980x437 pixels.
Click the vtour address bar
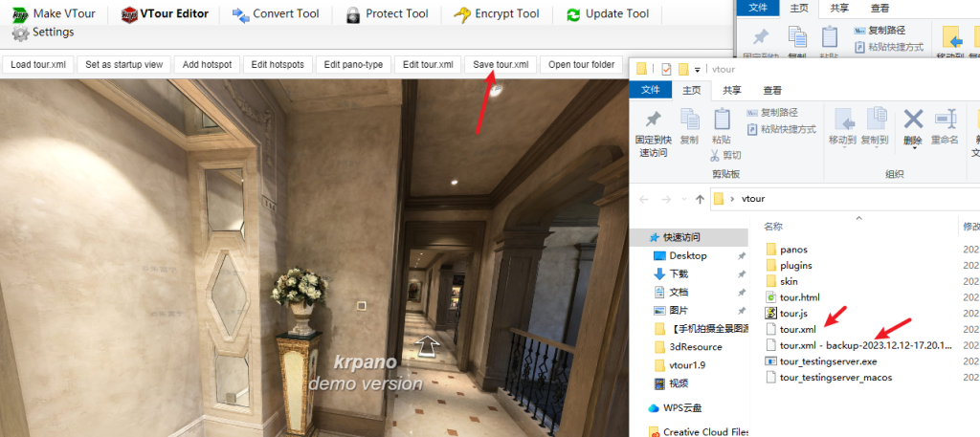[845, 199]
